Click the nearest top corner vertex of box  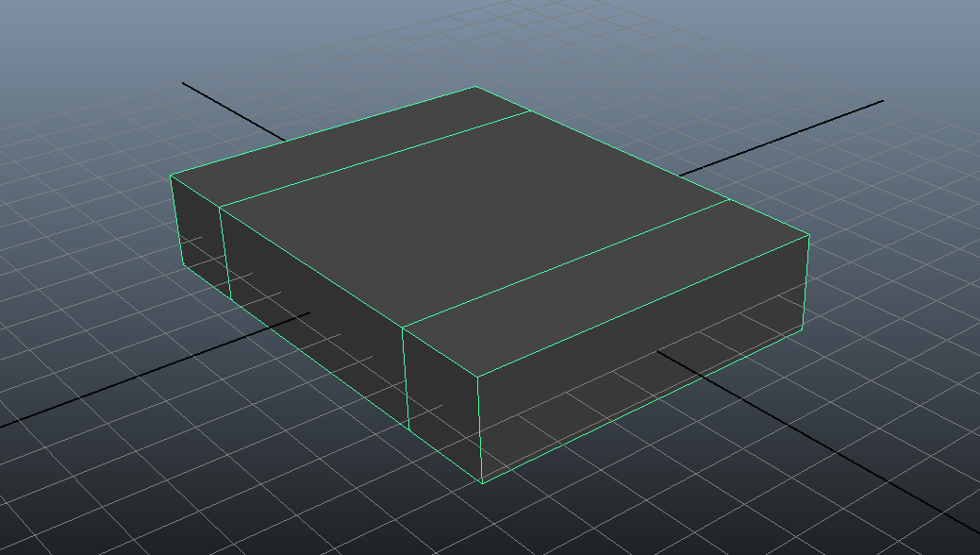coord(477,377)
